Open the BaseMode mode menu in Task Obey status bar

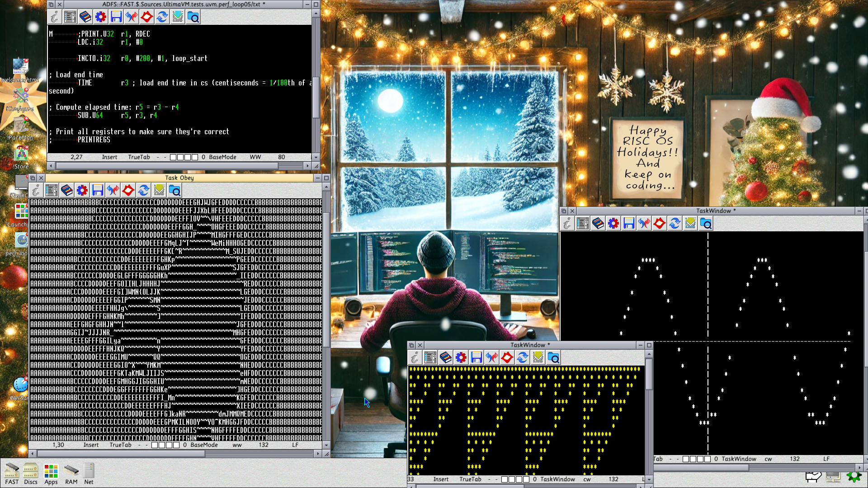click(x=204, y=445)
